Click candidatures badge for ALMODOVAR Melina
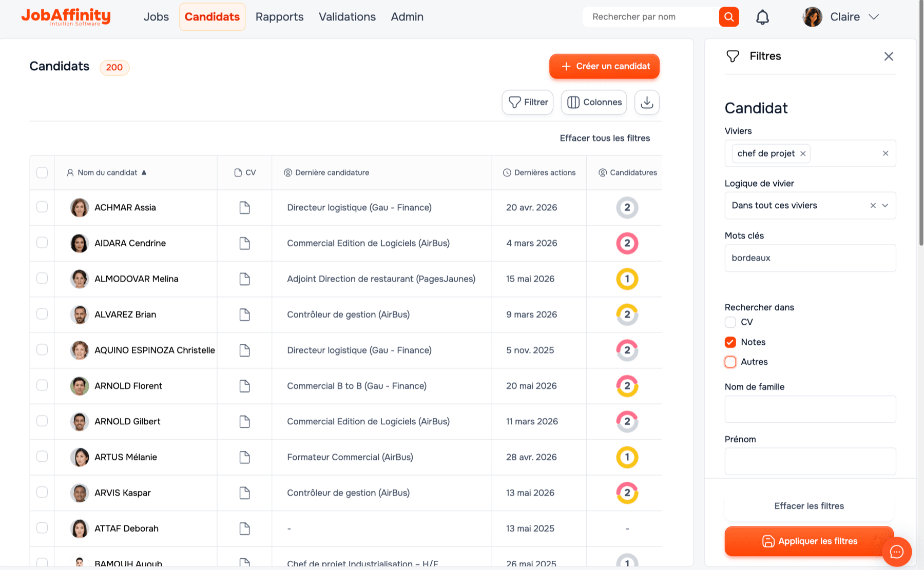This screenshot has height=570, width=924. (627, 279)
